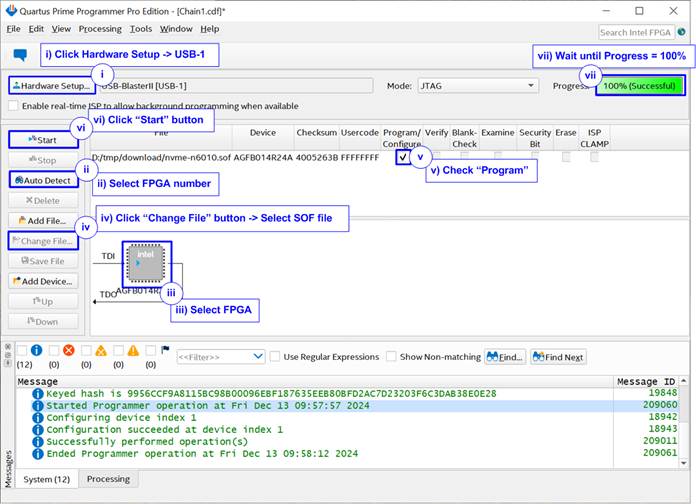Toggle the info messages filter checkbox

coord(22,350)
